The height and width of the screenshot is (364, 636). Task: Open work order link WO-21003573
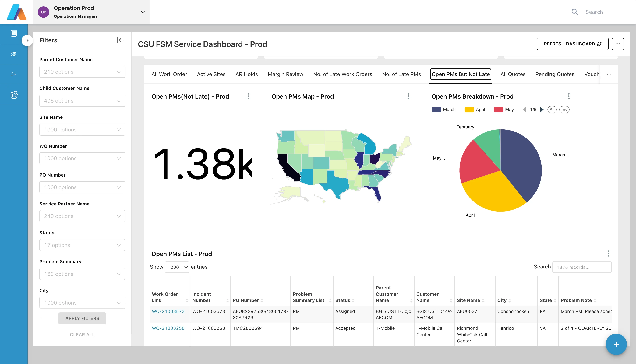coord(168,311)
